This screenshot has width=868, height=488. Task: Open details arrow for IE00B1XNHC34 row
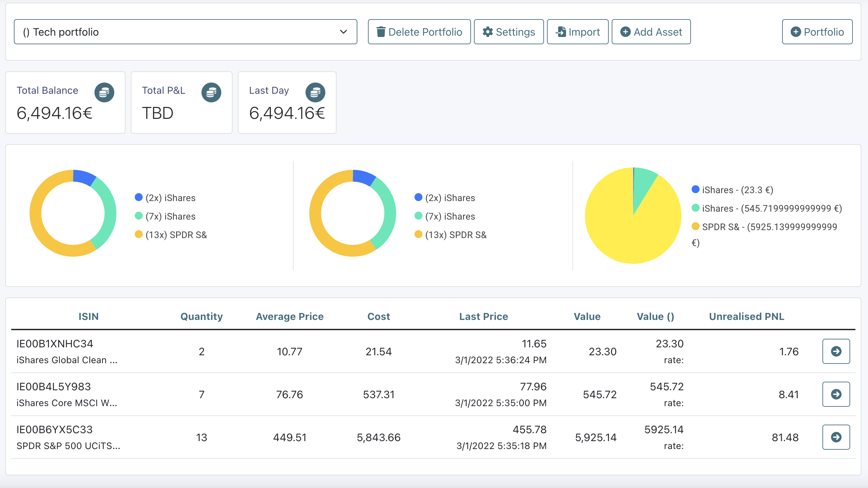pos(836,351)
